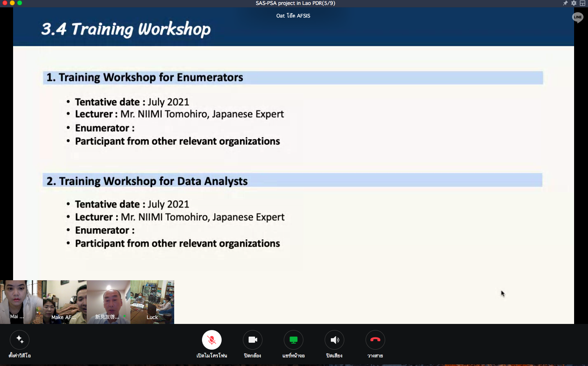Select Mai participant video thumbnail

(21, 302)
